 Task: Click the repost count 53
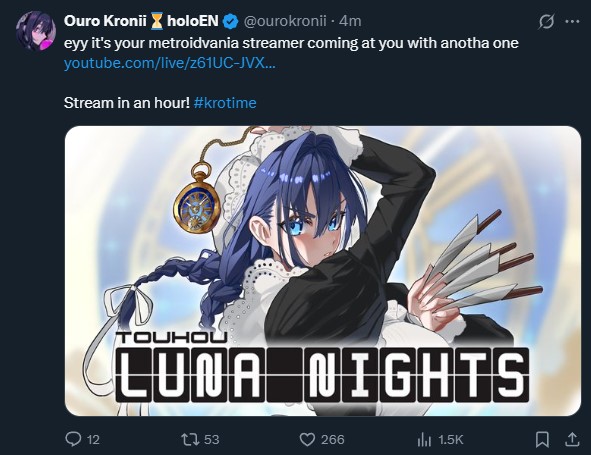(211, 440)
